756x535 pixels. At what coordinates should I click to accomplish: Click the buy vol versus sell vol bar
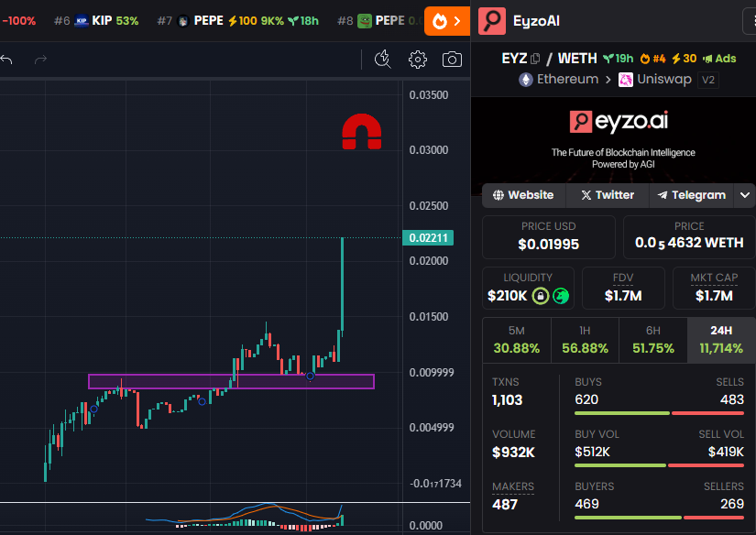(x=659, y=465)
